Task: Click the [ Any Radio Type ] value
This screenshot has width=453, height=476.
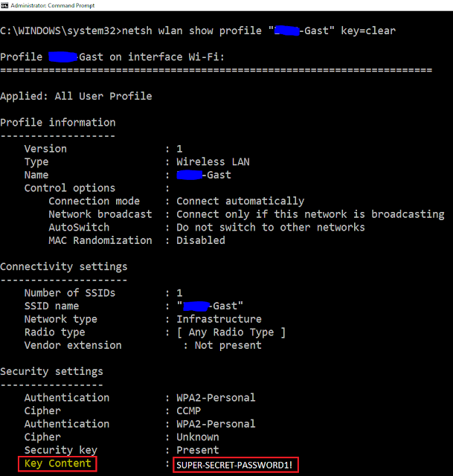Action: coord(231,332)
